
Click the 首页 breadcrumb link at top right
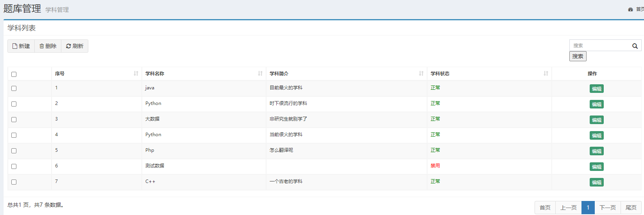pyautogui.click(x=640, y=9)
